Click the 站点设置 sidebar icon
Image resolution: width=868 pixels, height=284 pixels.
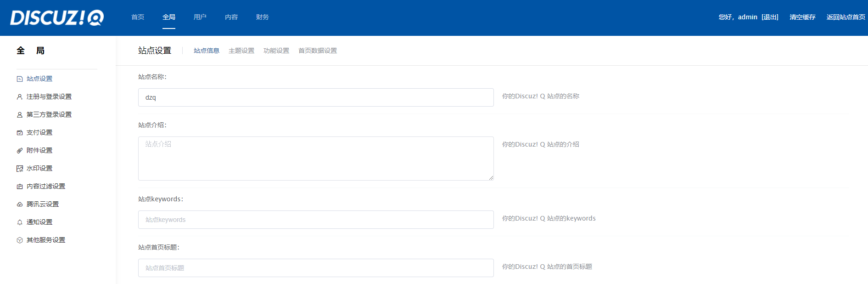click(20, 79)
